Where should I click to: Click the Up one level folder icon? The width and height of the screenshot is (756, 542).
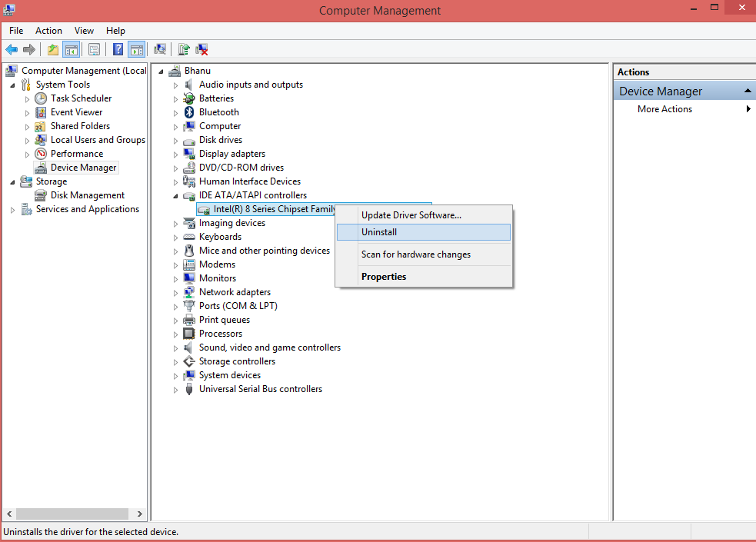pyautogui.click(x=53, y=49)
